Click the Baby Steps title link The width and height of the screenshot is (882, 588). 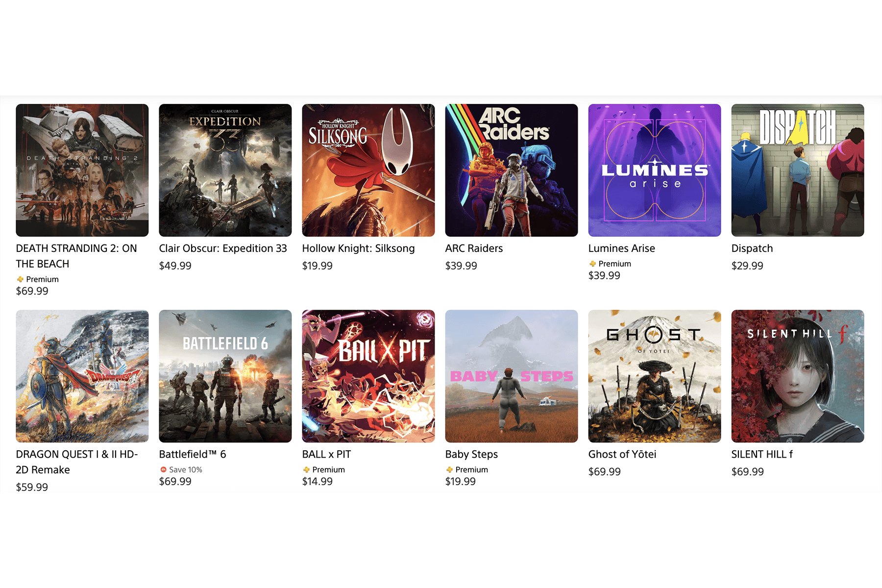(x=471, y=454)
